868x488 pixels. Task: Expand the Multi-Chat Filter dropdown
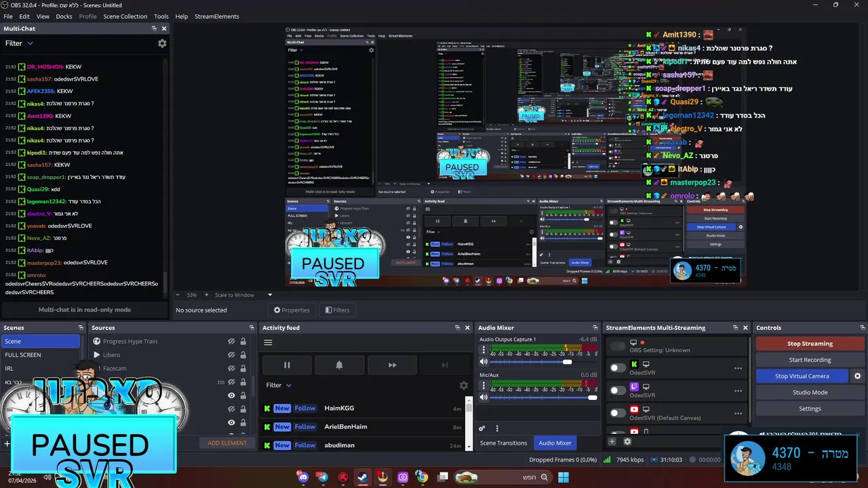[19, 43]
